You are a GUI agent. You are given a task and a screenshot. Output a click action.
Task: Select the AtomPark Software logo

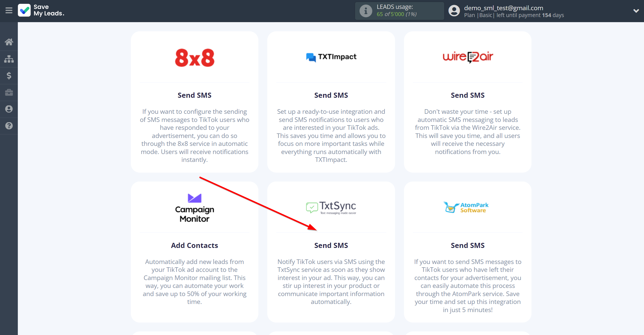[466, 207]
